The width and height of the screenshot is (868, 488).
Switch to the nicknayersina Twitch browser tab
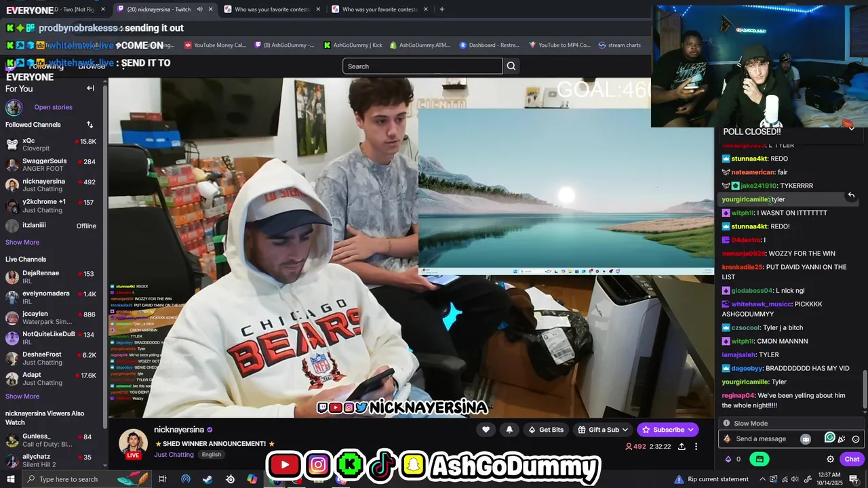pos(164,9)
